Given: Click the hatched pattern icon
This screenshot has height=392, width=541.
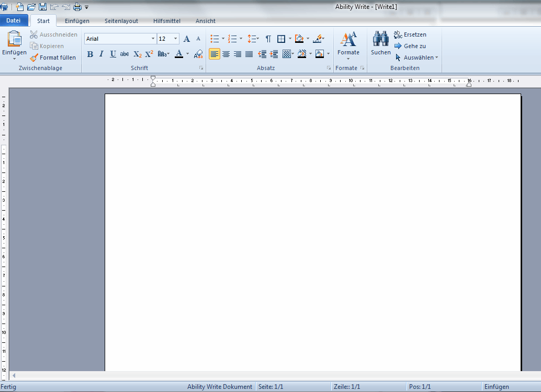Looking at the screenshot, I should [x=286, y=54].
